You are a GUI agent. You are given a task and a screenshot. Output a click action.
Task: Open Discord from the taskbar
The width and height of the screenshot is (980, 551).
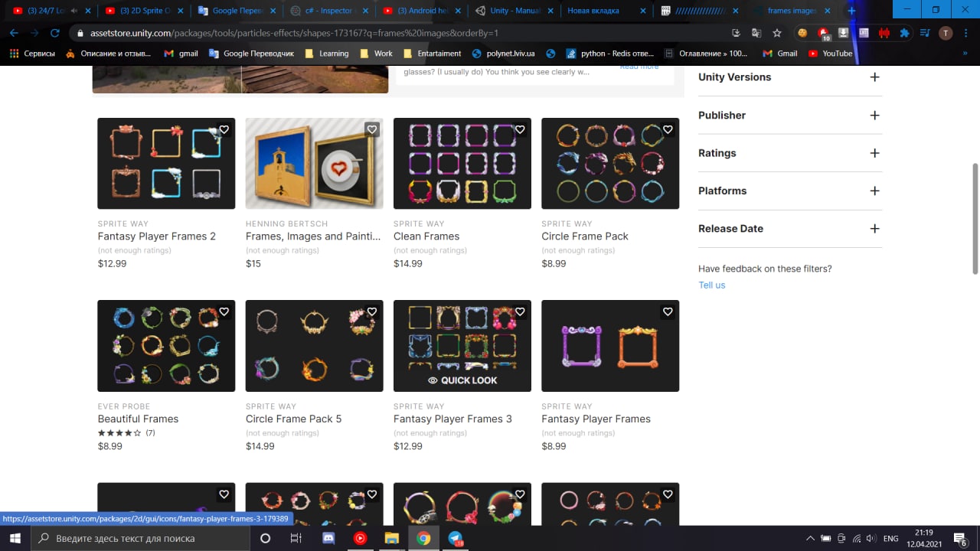(x=328, y=538)
